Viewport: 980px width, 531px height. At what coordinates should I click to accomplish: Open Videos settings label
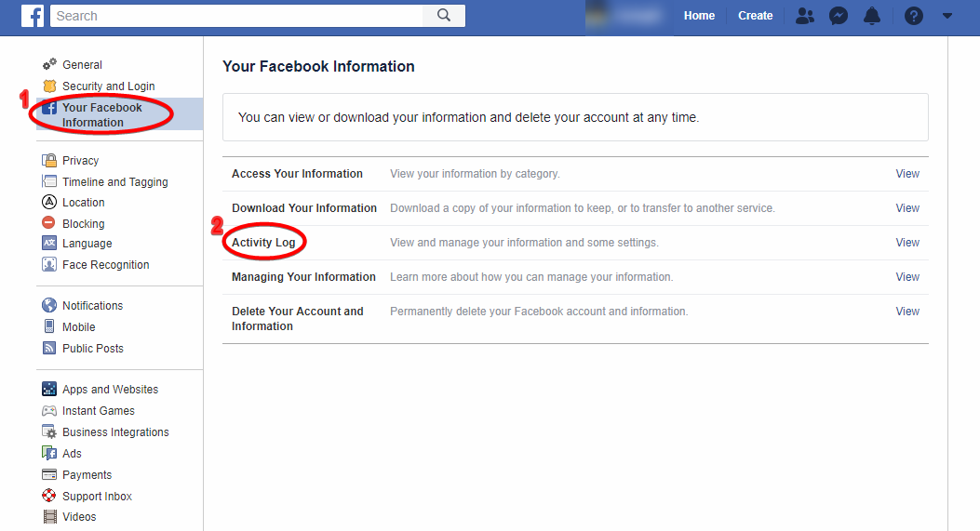click(x=79, y=517)
